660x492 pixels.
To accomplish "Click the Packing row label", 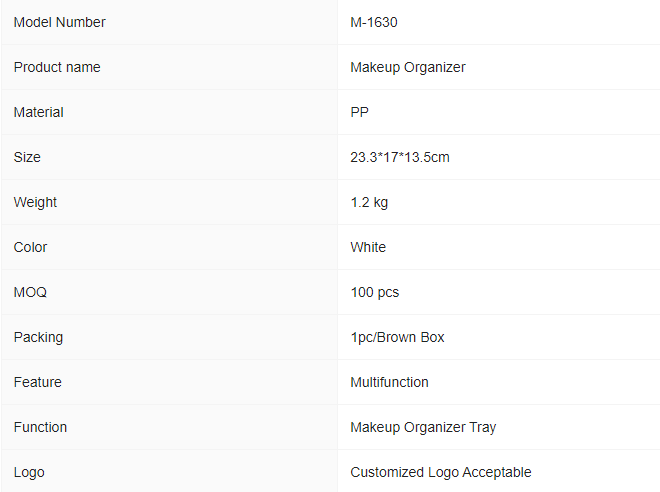I will (x=38, y=338).
